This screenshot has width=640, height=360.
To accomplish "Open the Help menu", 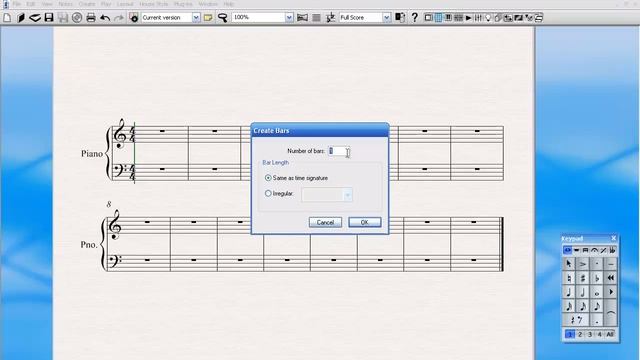I will [229, 4].
